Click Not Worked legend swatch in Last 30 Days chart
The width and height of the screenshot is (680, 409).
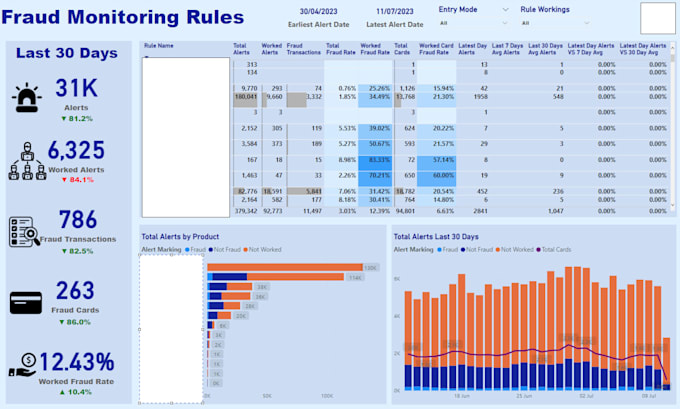pos(498,249)
